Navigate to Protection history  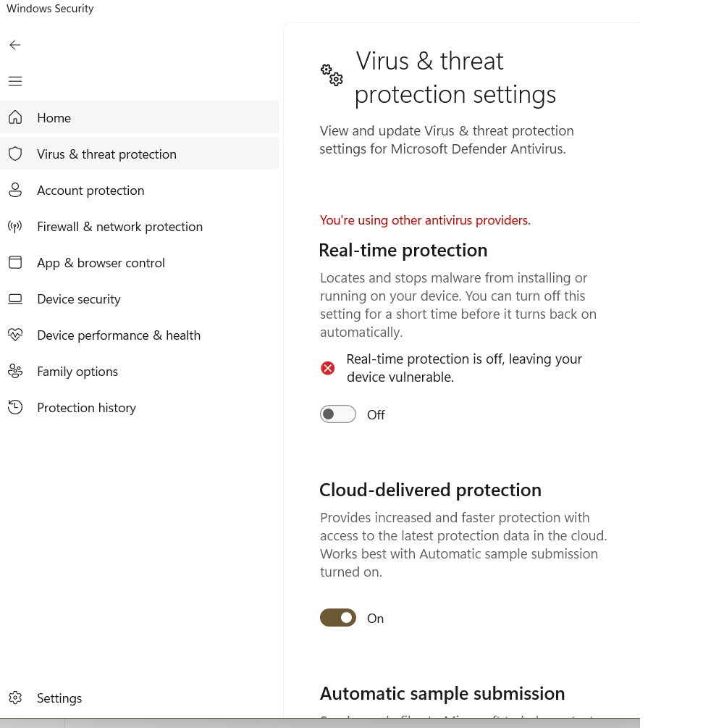tap(86, 407)
